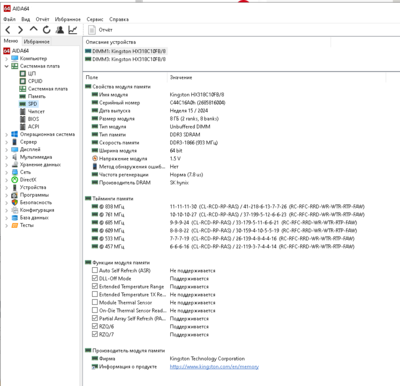Expand the Компьютер tree node
400x386 pixels.
pos(6,59)
